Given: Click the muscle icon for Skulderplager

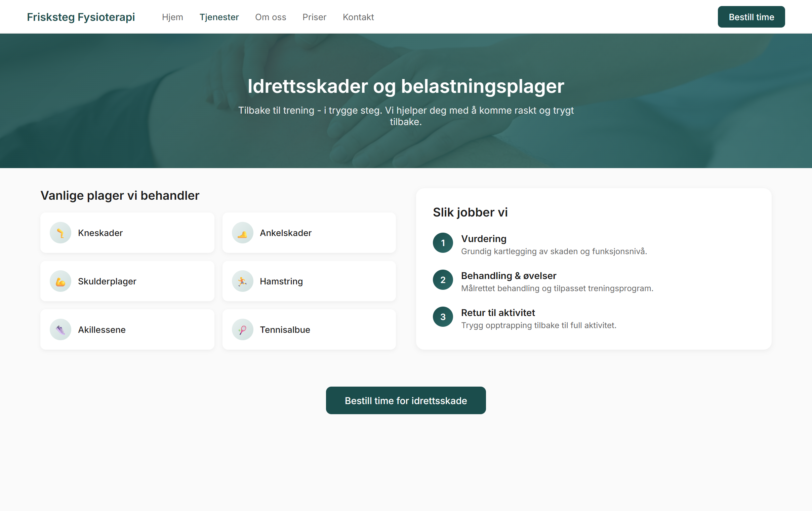Looking at the screenshot, I should tap(60, 281).
